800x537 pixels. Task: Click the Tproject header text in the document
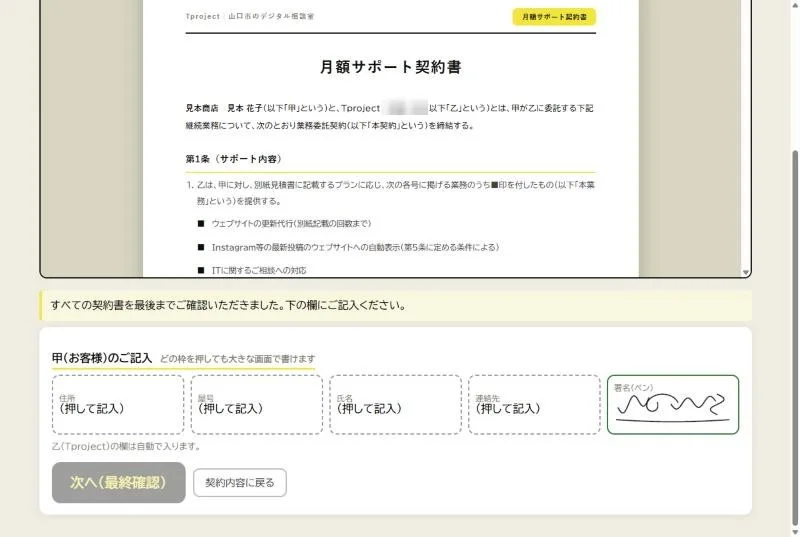[x=249, y=16]
